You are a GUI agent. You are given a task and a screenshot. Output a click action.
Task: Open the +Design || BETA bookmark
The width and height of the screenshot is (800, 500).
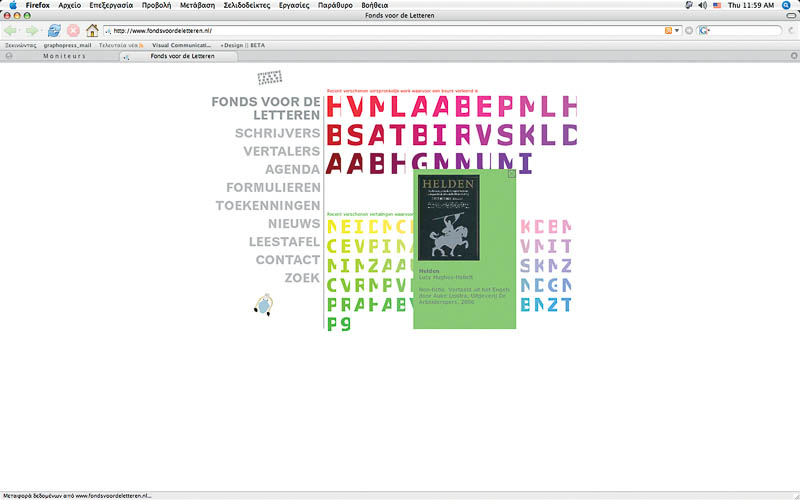pos(242,45)
